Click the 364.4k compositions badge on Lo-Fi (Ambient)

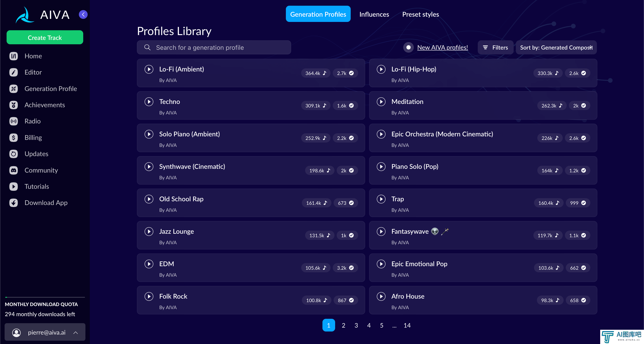pos(316,73)
